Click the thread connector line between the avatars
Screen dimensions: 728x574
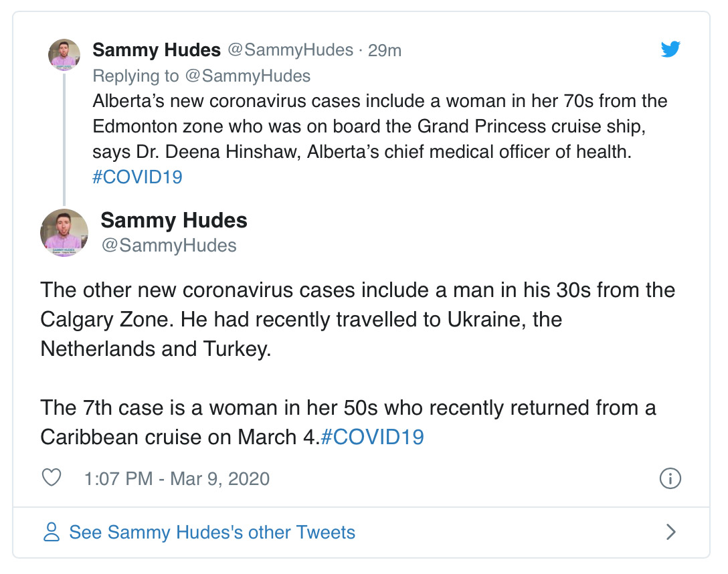coord(64,138)
